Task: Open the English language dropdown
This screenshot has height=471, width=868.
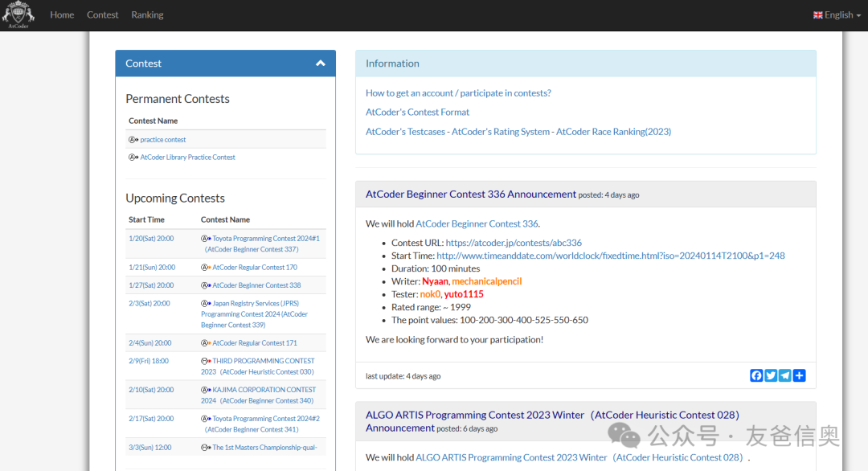Action: 837,15
